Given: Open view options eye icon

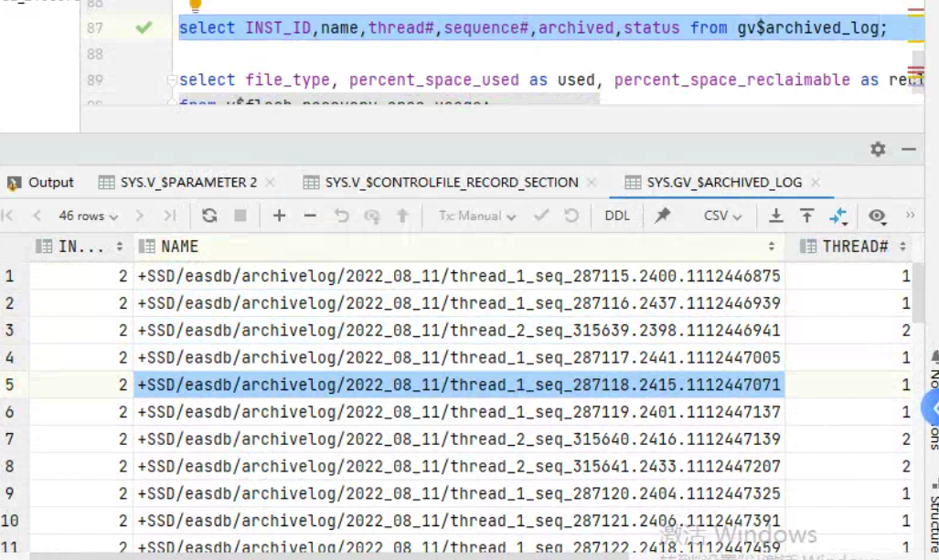Looking at the screenshot, I should coord(878,216).
